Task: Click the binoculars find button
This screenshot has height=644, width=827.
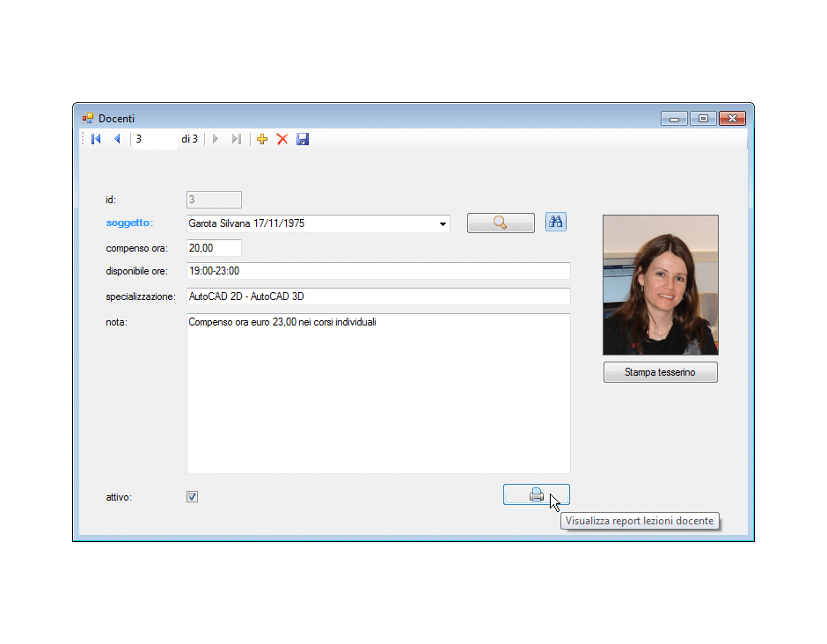Action: (555, 222)
